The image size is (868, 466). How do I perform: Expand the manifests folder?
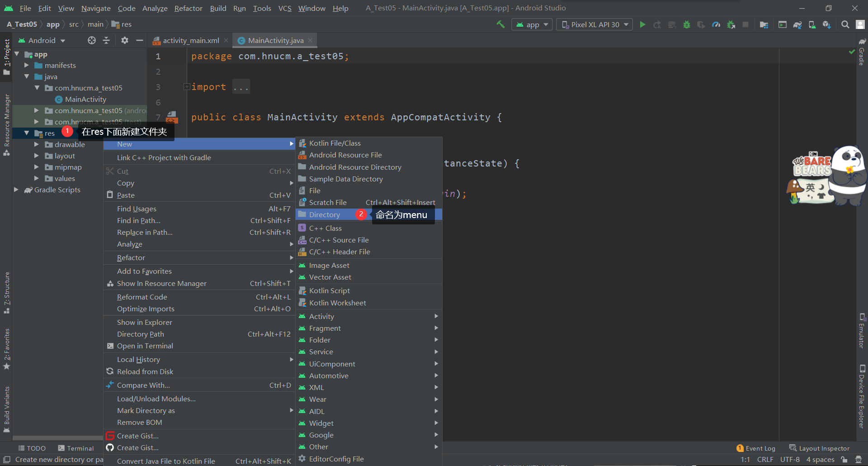pos(27,65)
